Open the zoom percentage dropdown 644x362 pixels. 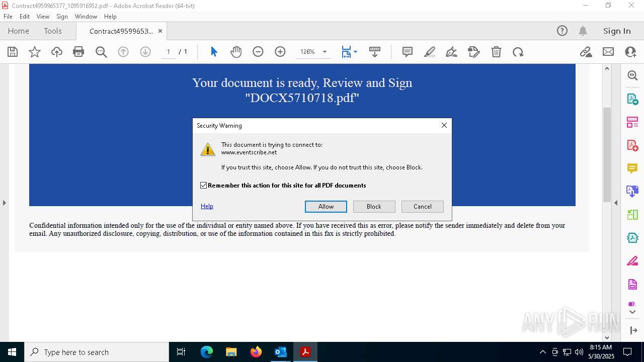tap(325, 52)
